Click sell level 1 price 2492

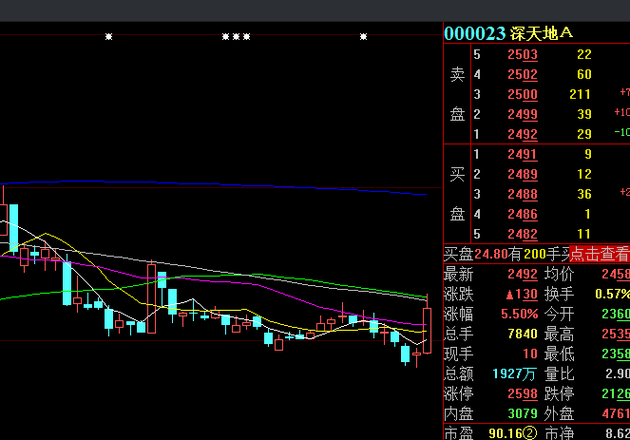[x=522, y=134]
